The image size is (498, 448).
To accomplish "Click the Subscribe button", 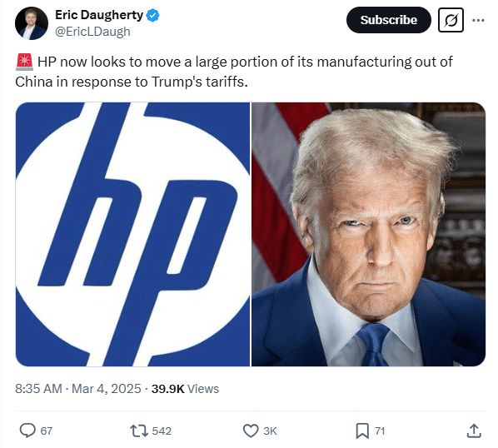I will pyautogui.click(x=389, y=20).
